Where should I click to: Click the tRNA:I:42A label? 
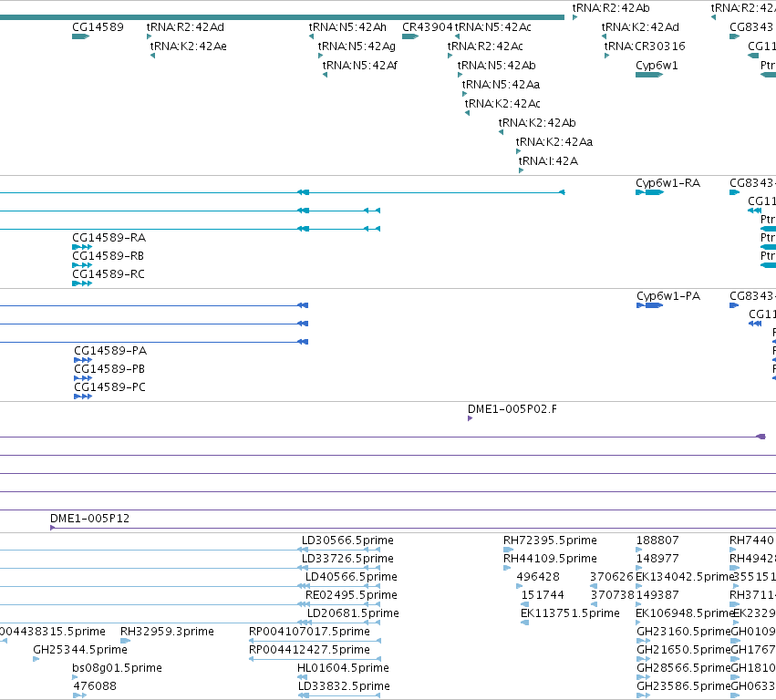click(548, 161)
